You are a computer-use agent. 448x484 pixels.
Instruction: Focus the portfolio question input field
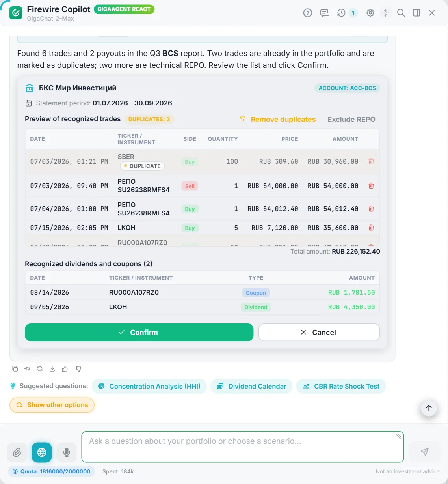pyautogui.click(x=243, y=447)
